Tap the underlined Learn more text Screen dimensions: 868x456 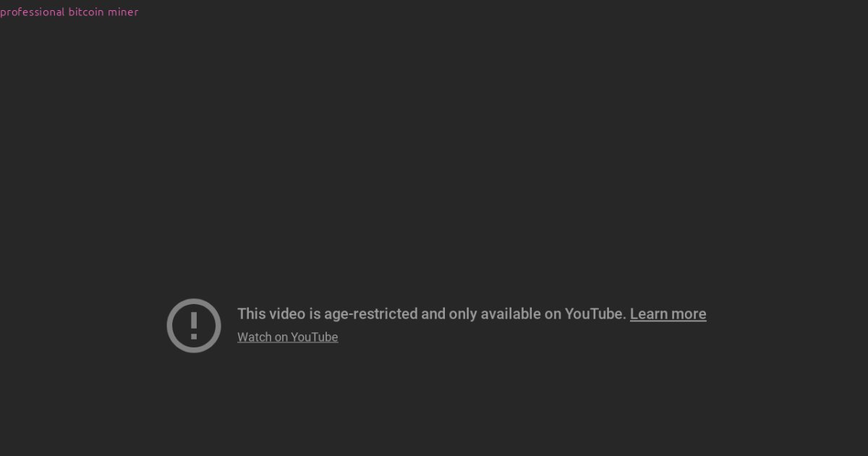668,314
